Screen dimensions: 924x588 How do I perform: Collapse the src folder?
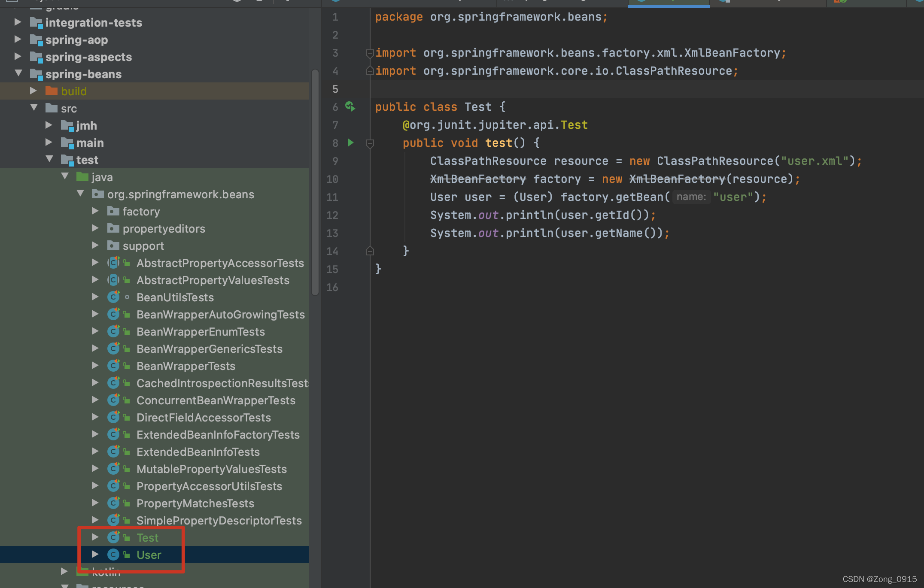[34, 108]
